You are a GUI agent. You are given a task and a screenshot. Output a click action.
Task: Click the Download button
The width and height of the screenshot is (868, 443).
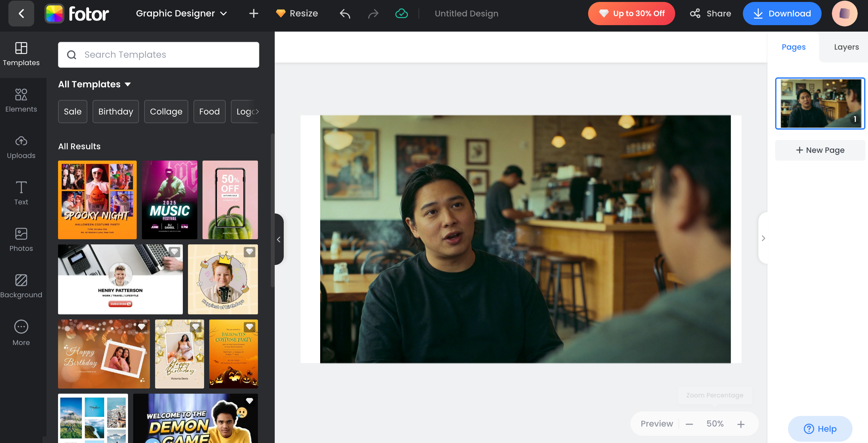coord(782,14)
